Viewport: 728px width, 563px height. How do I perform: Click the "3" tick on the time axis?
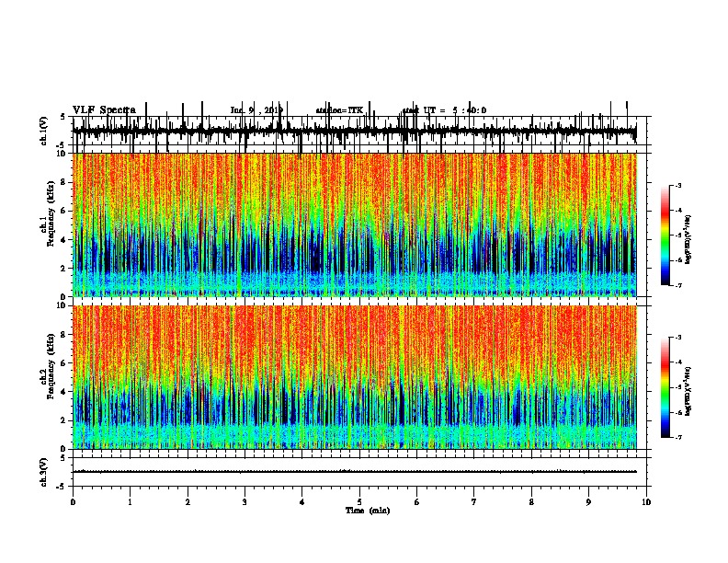(x=245, y=502)
